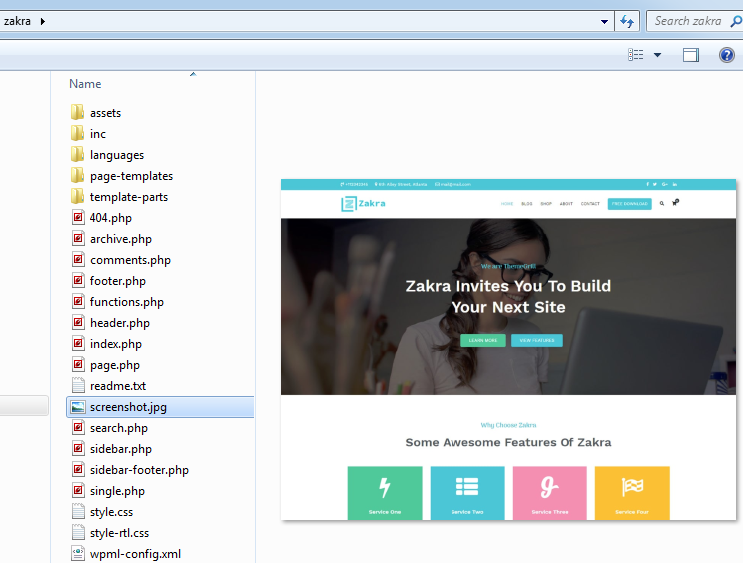Select the search.php file name
Image resolution: width=743 pixels, height=563 pixels.
click(119, 428)
